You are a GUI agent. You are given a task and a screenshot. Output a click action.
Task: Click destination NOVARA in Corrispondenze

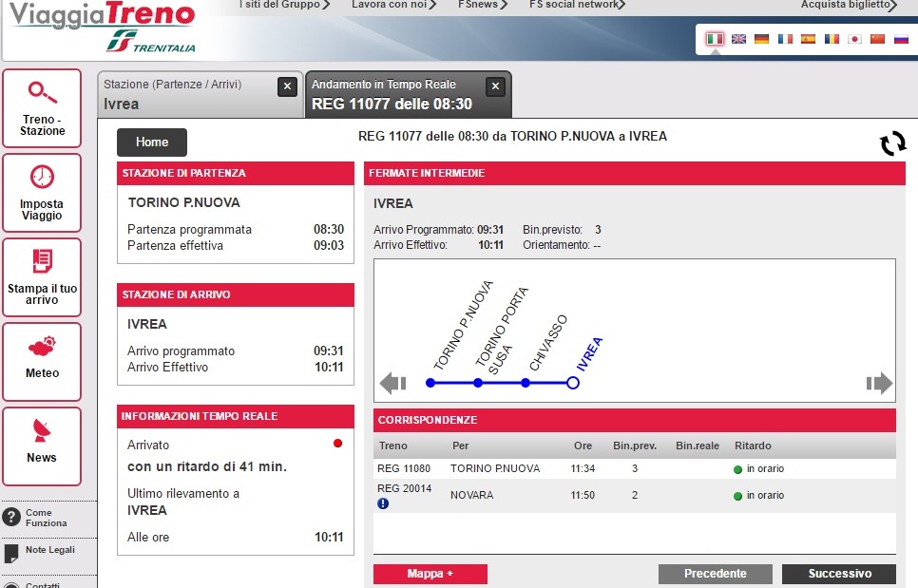pyautogui.click(x=472, y=496)
